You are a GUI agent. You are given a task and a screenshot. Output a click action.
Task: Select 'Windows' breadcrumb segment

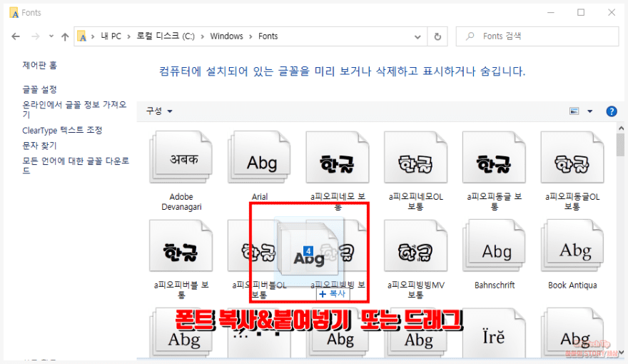pyautogui.click(x=226, y=36)
